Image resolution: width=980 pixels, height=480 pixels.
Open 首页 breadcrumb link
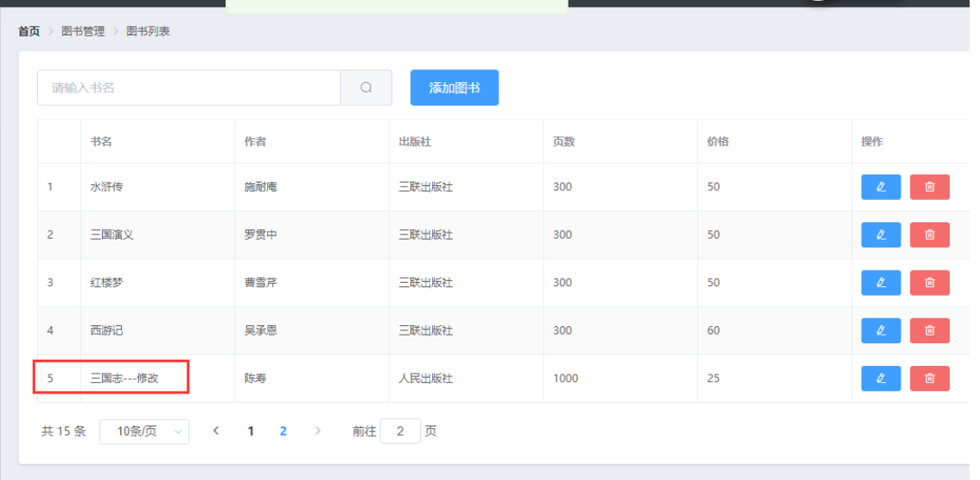coord(29,31)
